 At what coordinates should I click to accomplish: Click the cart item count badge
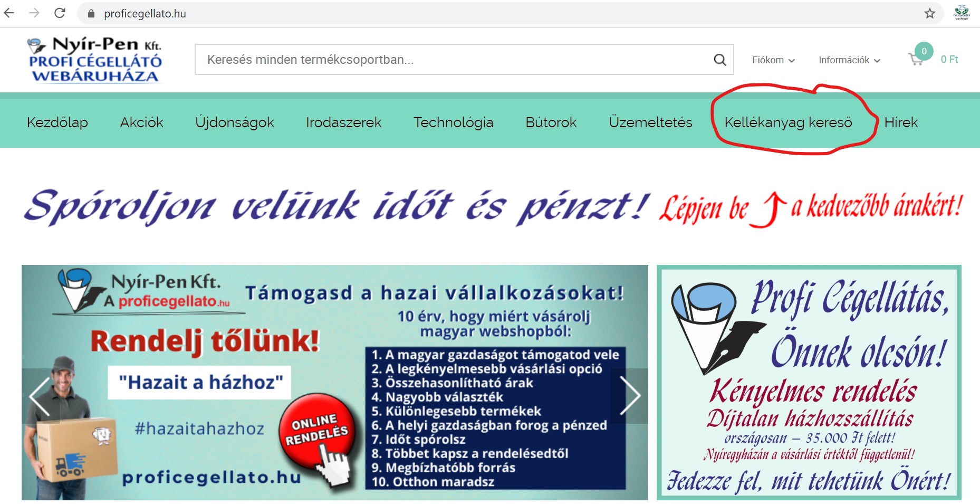coord(924,51)
